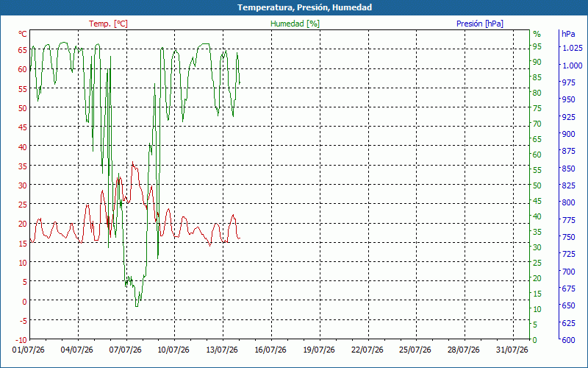The width and height of the screenshot is (588, 368).
Task: Select the 16/07/26 date axis label
Action: pos(270,350)
